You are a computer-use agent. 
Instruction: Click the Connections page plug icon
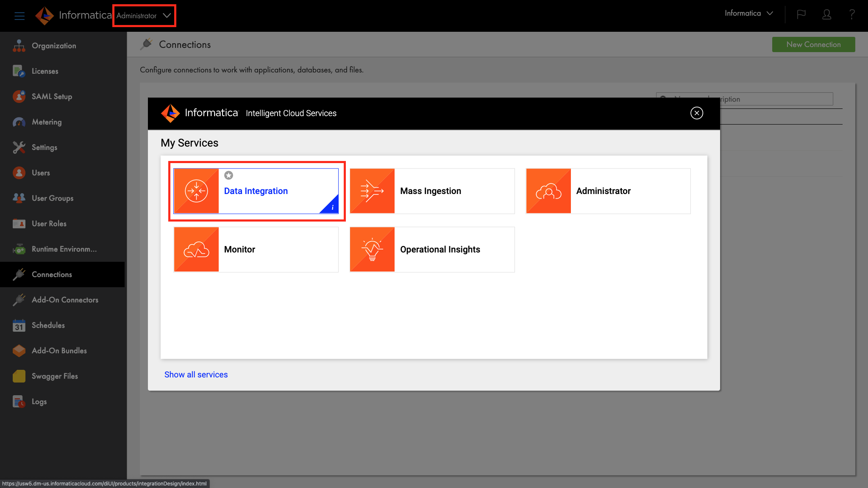(x=147, y=44)
